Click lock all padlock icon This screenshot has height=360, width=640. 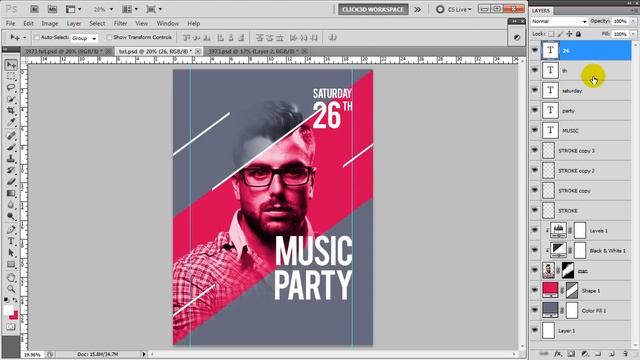pos(578,34)
